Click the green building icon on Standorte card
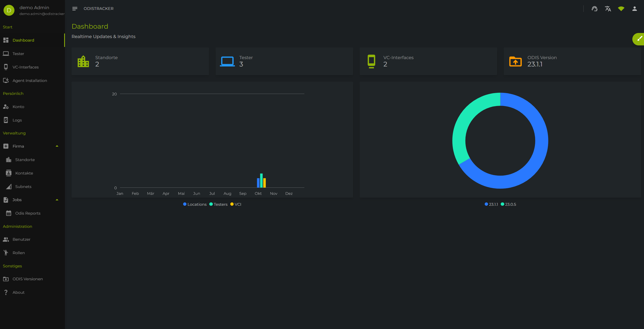 click(83, 61)
